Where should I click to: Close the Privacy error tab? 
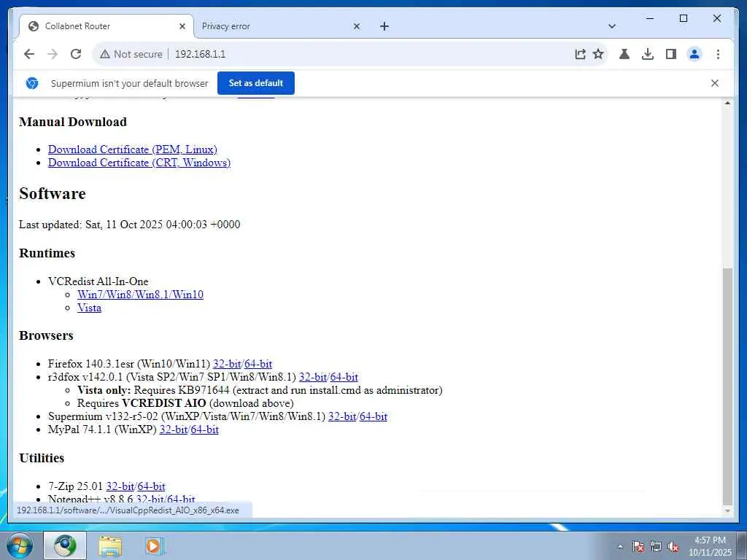(x=356, y=26)
